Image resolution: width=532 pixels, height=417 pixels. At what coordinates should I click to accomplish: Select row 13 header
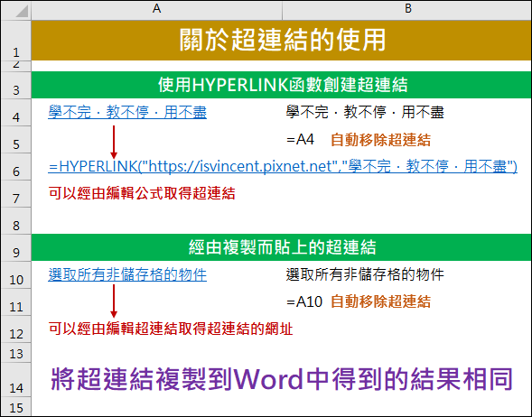pyautogui.click(x=16, y=353)
